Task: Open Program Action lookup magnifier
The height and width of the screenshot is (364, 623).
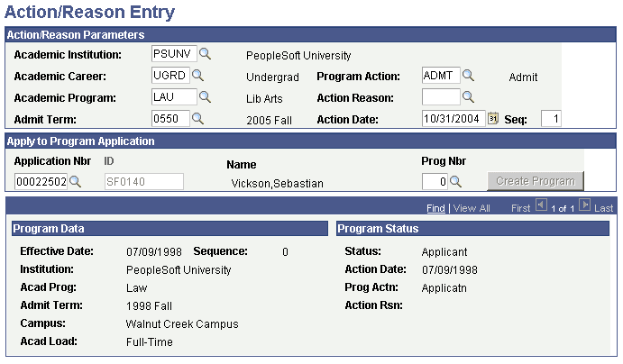Action: (x=468, y=76)
